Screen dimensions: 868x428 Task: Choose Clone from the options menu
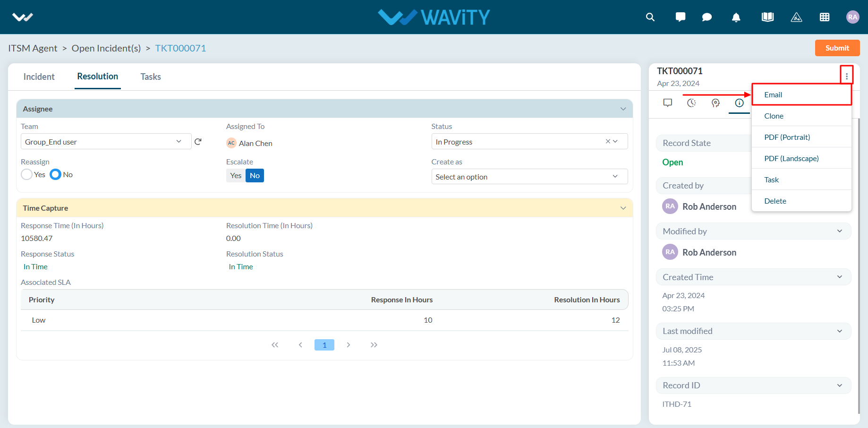click(x=801, y=116)
